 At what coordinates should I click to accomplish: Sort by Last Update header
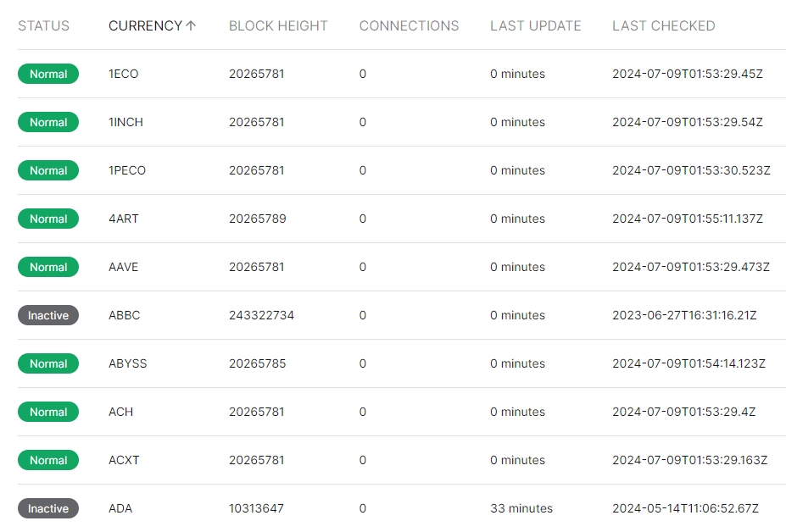tap(535, 26)
